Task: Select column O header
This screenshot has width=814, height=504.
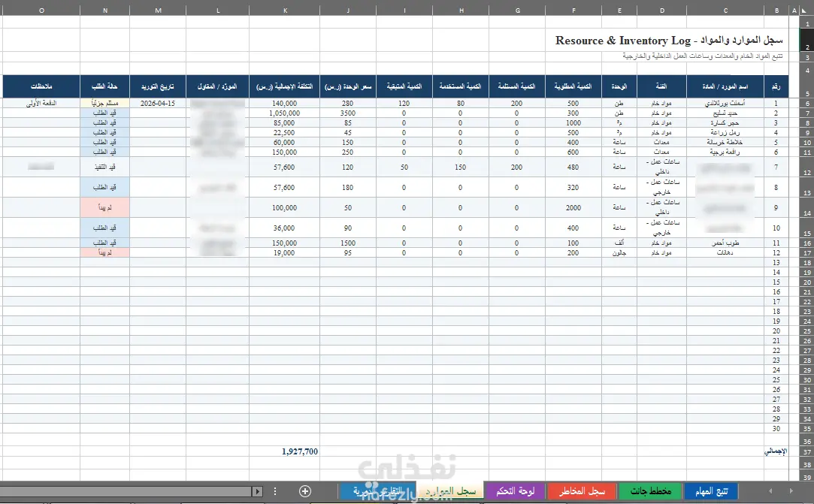Action: (x=41, y=11)
